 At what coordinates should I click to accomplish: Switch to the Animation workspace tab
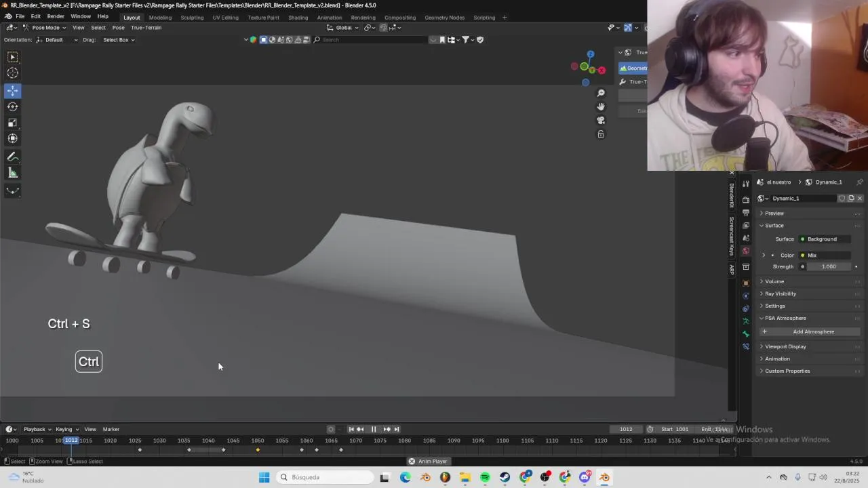pyautogui.click(x=330, y=18)
